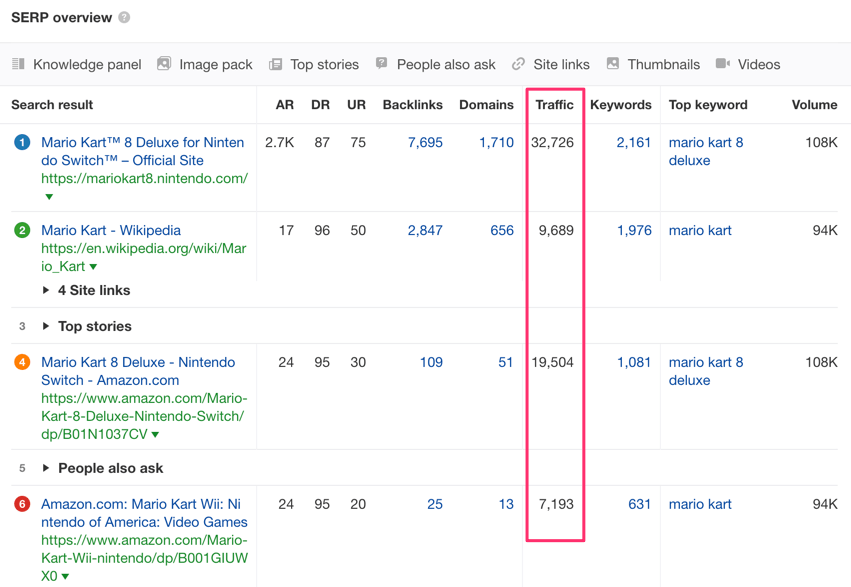Open 1,976 keywords for Wikipedia result
851x587 pixels.
(x=634, y=231)
